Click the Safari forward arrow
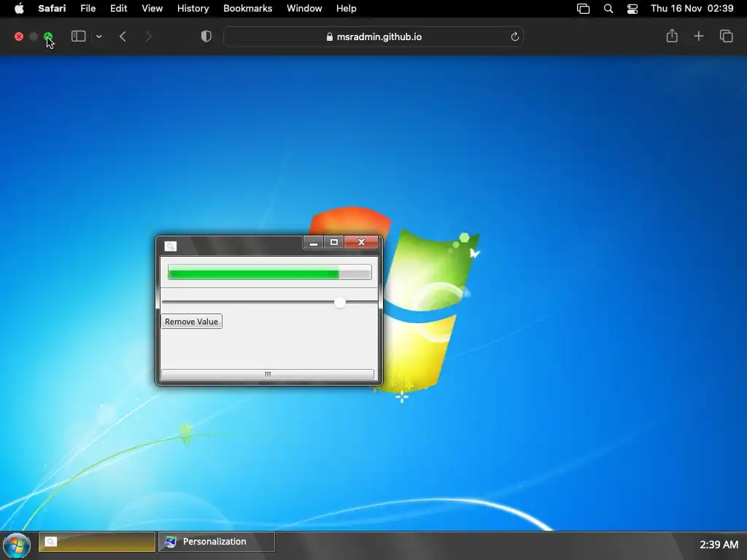This screenshot has width=747, height=560. [x=148, y=36]
